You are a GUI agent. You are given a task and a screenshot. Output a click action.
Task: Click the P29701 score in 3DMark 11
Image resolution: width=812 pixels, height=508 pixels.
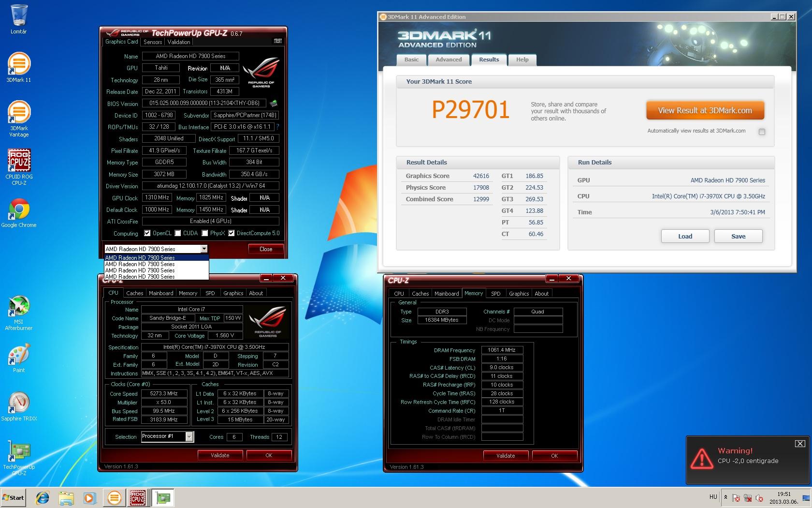[470, 110]
